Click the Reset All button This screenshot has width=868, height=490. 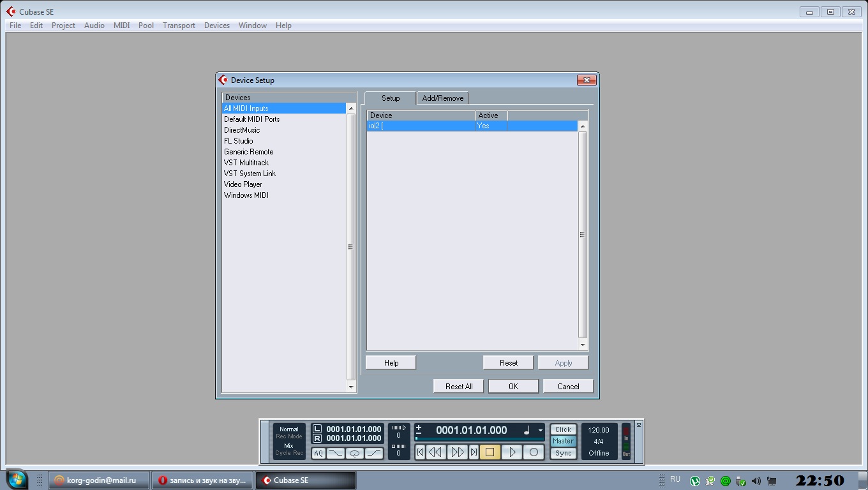[x=459, y=386]
